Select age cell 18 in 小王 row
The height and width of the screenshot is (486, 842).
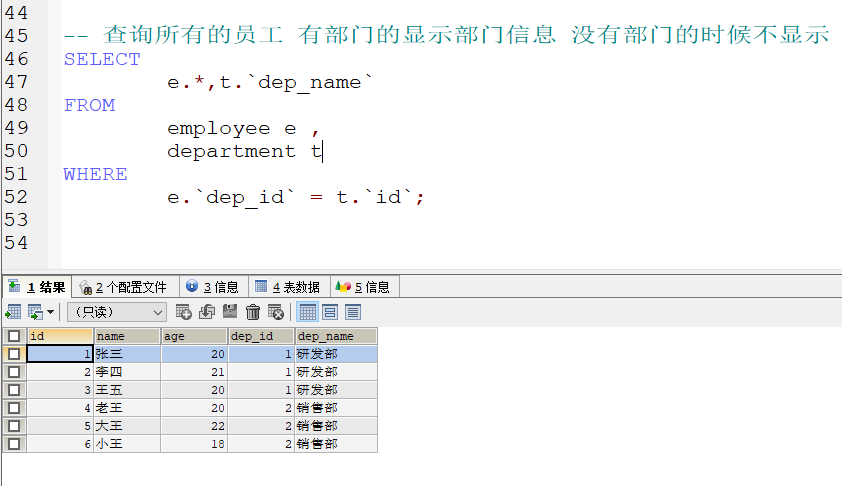pos(194,444)
